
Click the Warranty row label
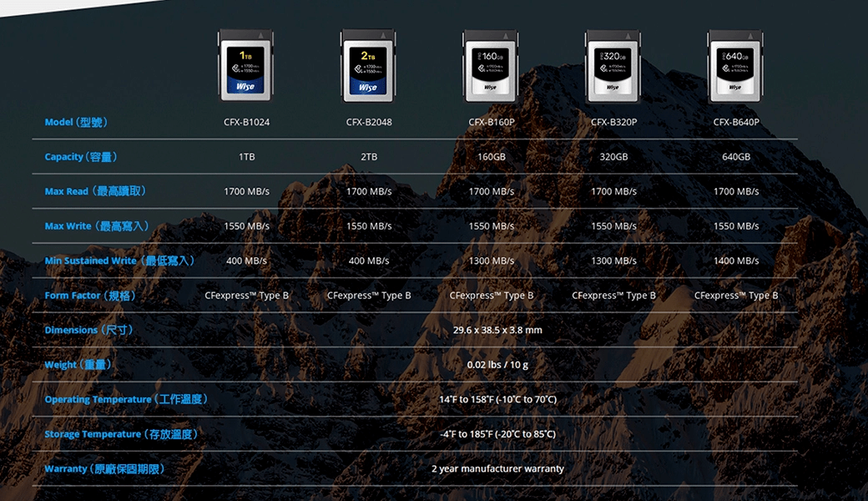105,468
